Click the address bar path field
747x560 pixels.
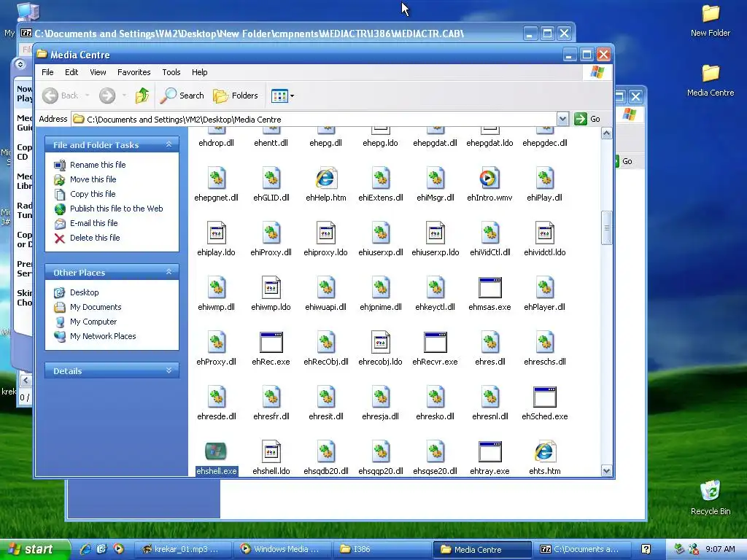314,119
